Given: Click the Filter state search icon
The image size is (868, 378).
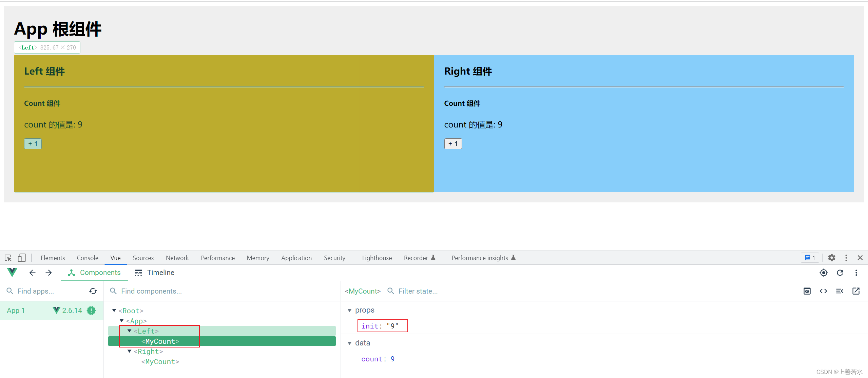Looking at the screenshot, I should (x=391, y=291).
